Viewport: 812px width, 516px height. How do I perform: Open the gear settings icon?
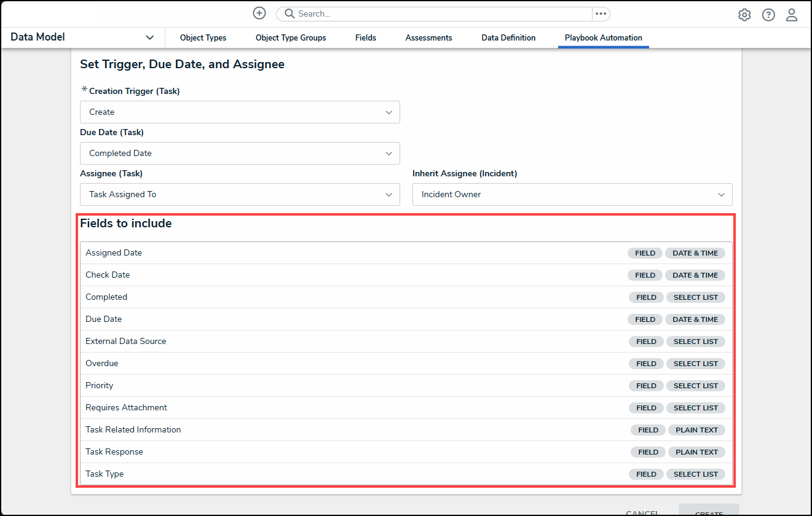pos(744,15)
